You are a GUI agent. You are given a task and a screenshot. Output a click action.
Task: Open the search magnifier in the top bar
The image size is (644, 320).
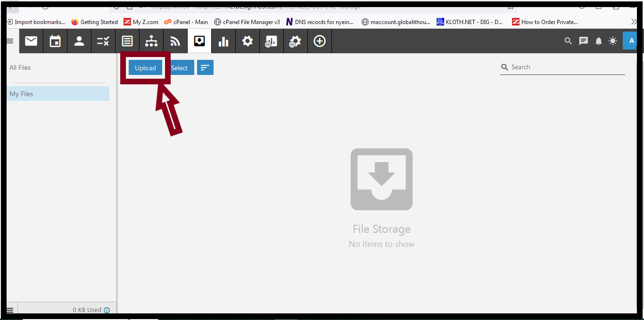[x=568, y=41]
